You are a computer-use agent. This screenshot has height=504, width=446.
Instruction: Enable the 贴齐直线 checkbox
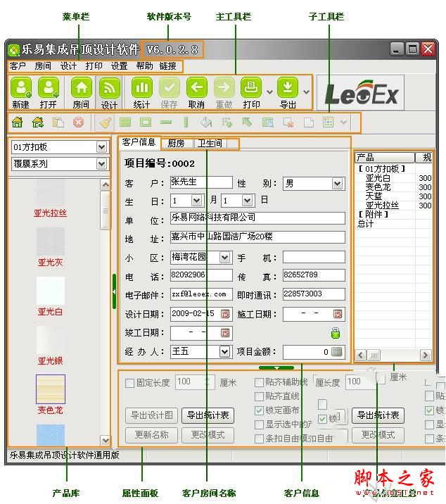click(x=259, y=396)
